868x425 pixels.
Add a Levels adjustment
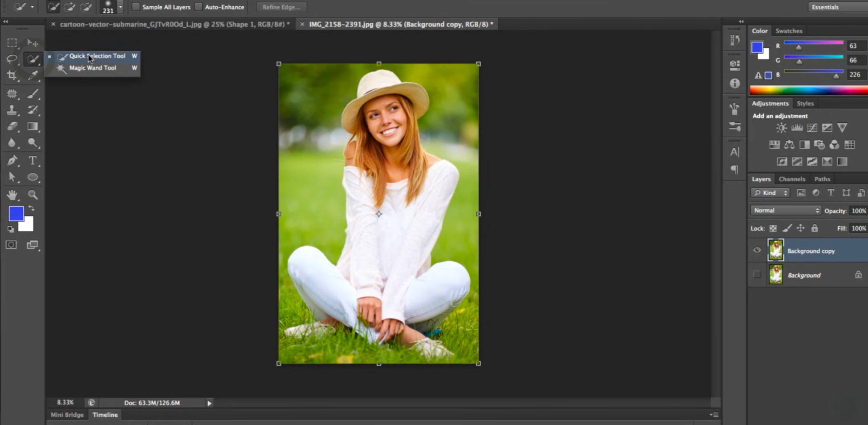pos(797,128)
